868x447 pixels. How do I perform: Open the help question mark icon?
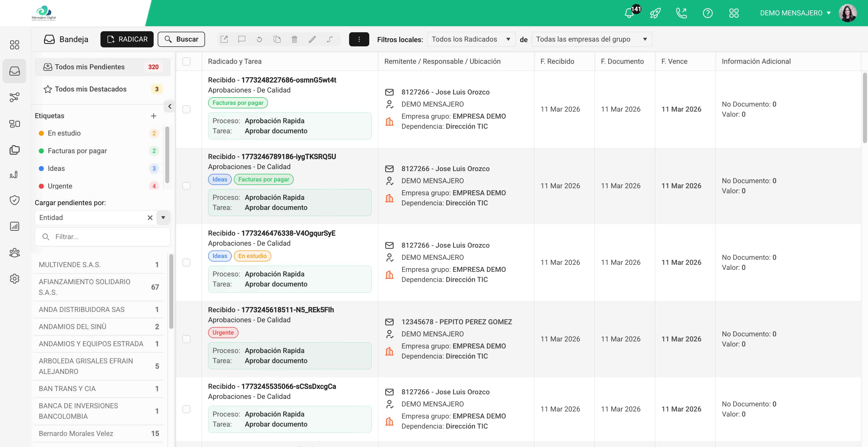(707, 13)
